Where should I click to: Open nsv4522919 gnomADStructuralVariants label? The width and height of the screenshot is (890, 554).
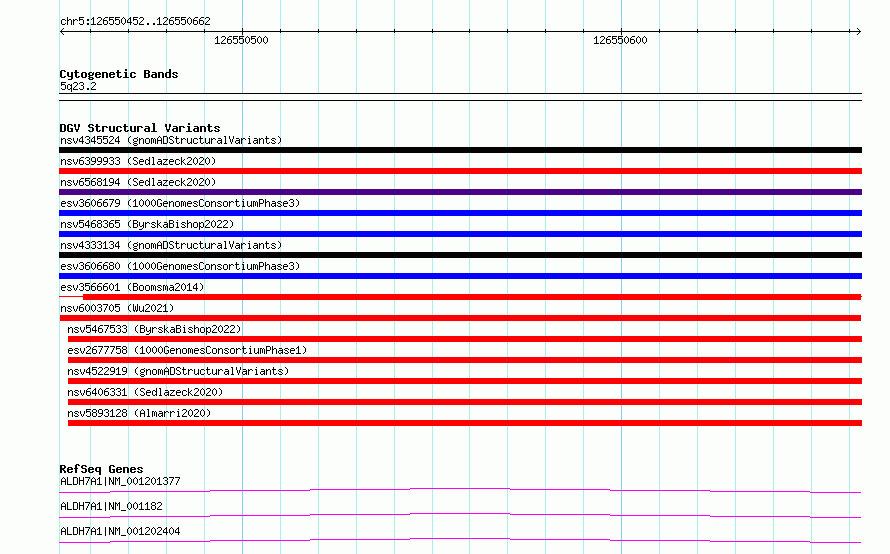coord(178,371)
